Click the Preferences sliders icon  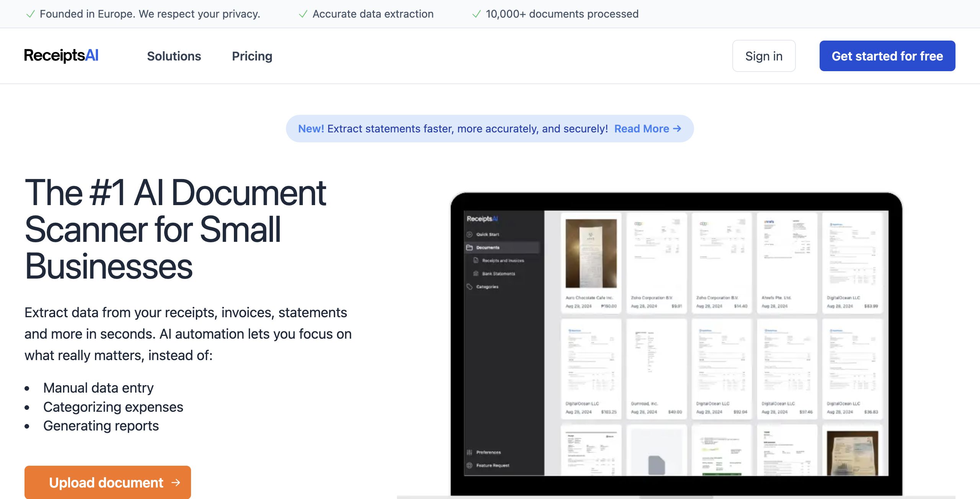[x=469, y=452]
